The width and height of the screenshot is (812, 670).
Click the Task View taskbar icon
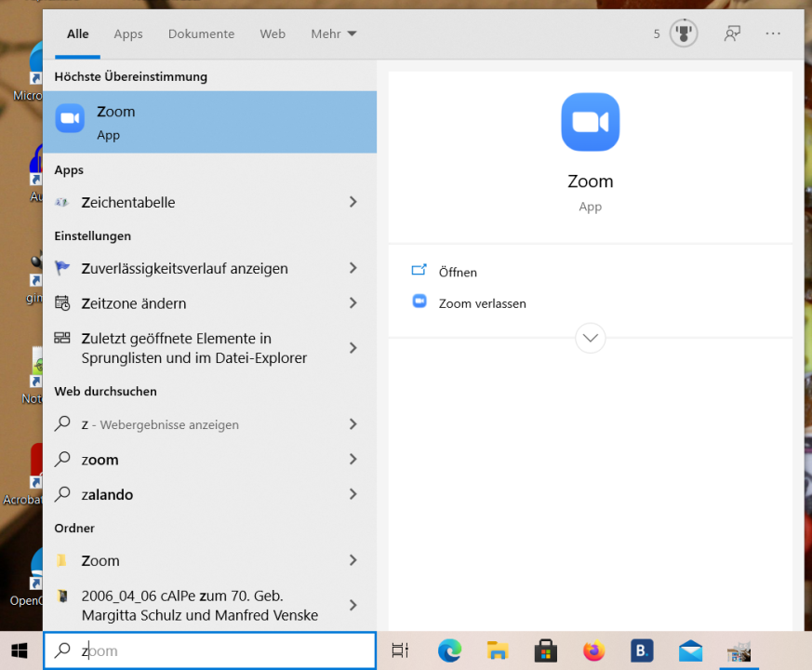(x=400, y=650)
